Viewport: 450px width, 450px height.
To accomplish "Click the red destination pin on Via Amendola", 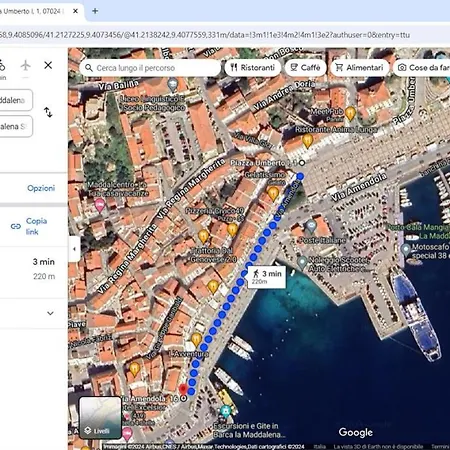I will point(183,389).
